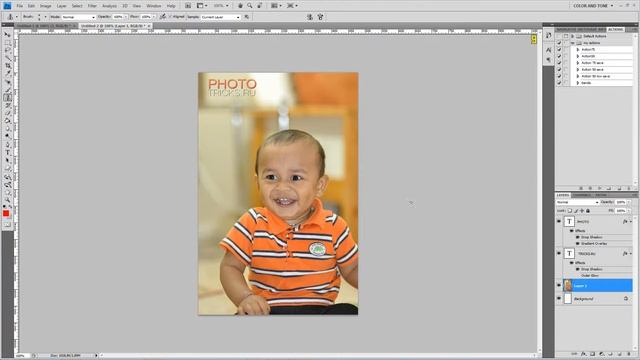The height and width of the screenshot is (360, 640).
Task: Toggle My actions set checkmark
Action: coord(559,43)
